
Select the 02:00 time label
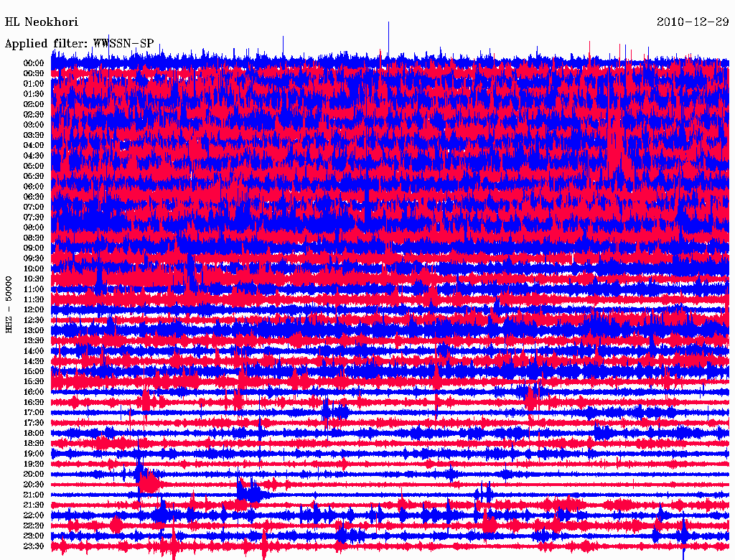pos(34,104)
